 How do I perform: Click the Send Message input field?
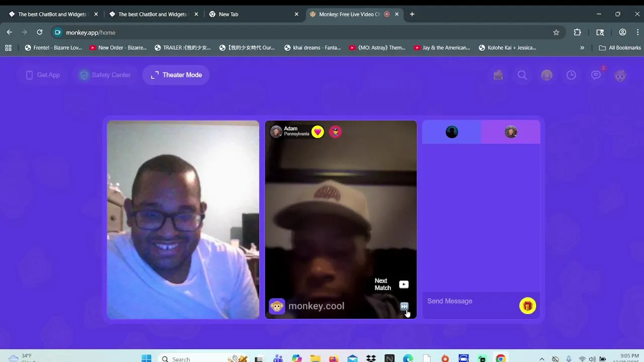click(x=470, y=301)
